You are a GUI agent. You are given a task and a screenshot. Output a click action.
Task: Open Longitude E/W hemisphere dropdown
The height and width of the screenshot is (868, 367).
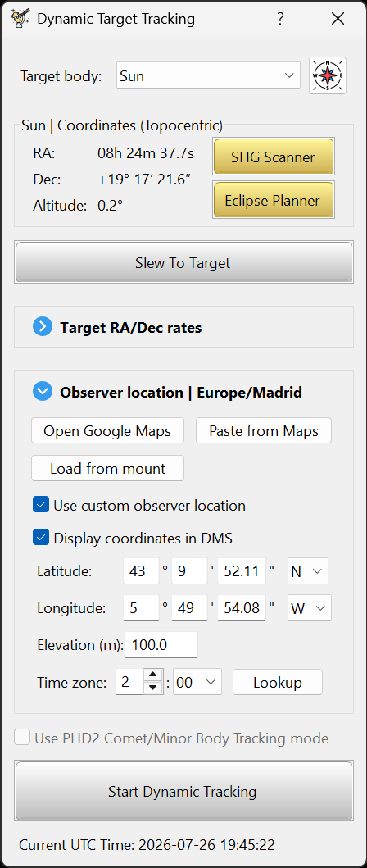[x=310, y=608]
